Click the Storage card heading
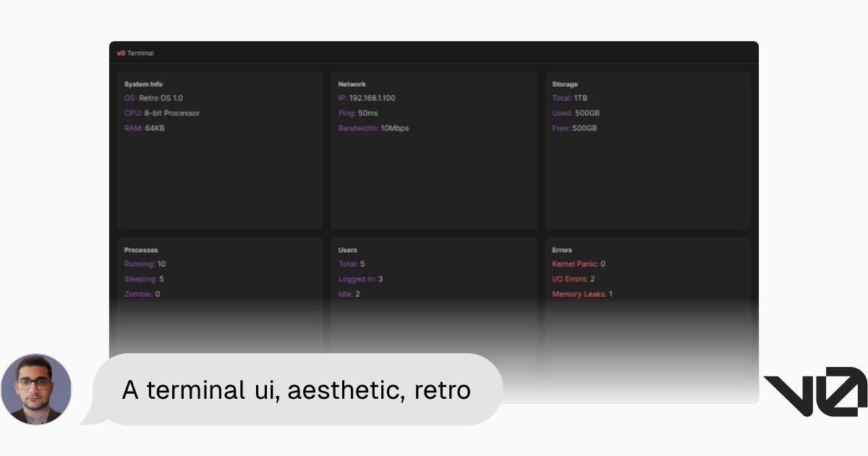The width and height of the screenshot is (868, 456). (565, 84)
